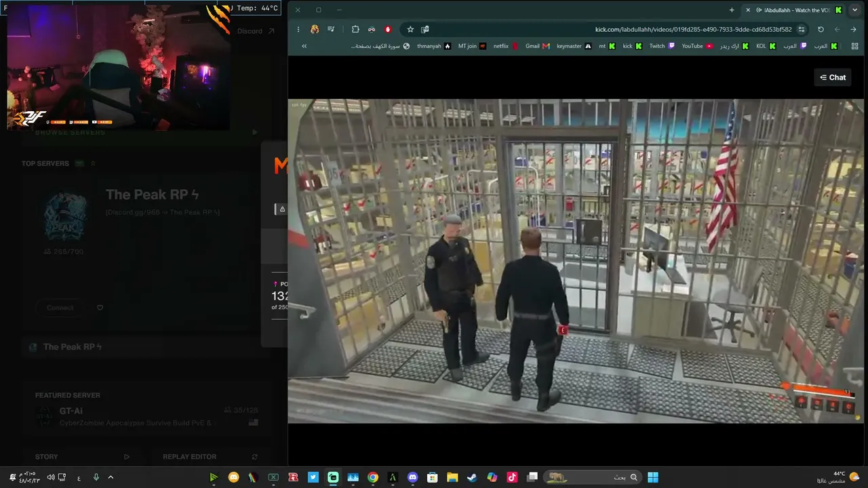The image size is (868, 488).
Task: Open Copilot from the taskbar
Action: pyautogui.click(x=492, y=477)
